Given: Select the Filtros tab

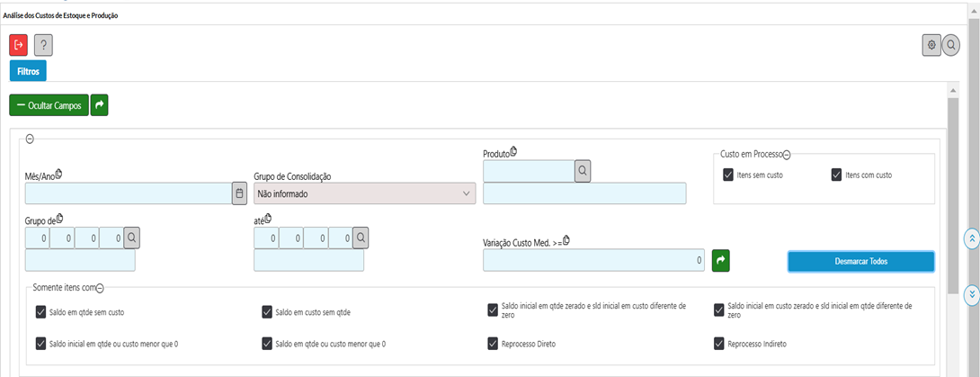Looking at the screenshot, I should tap(28, 70).
